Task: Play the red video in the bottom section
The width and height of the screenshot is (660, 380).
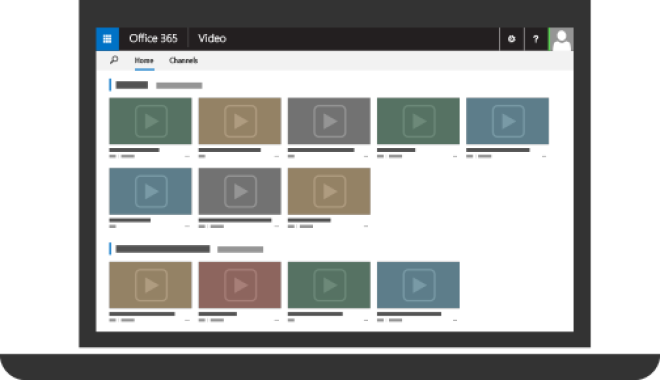Action: click(240, 285)
